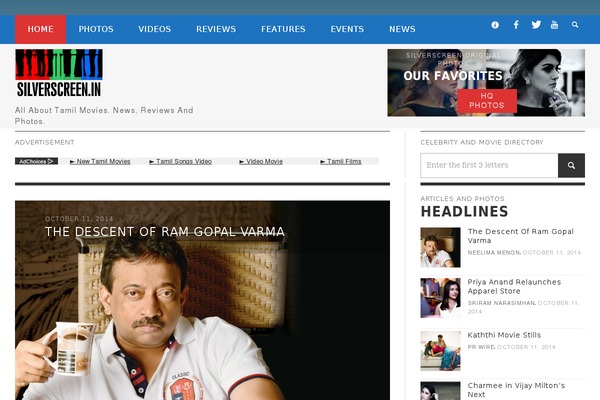Open the YouTube channel icon
This screenshot has height=400, width=600.
pyautogui.click(x=554, y=25)
